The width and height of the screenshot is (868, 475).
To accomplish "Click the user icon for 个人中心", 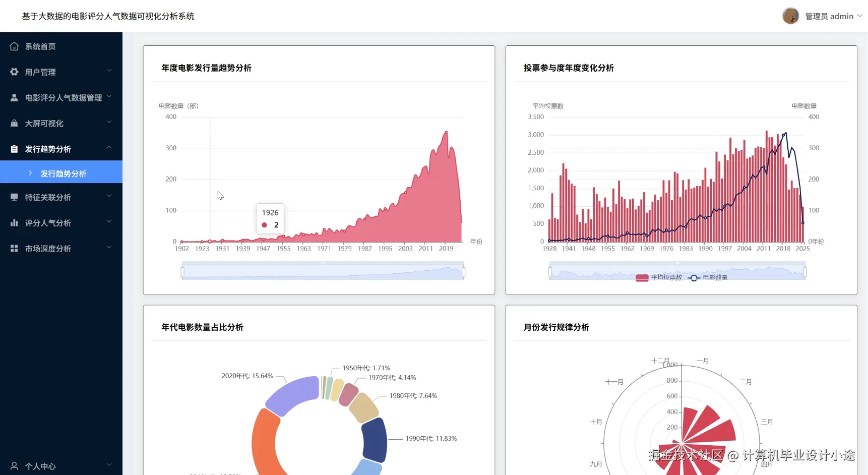I will (14, 466).
